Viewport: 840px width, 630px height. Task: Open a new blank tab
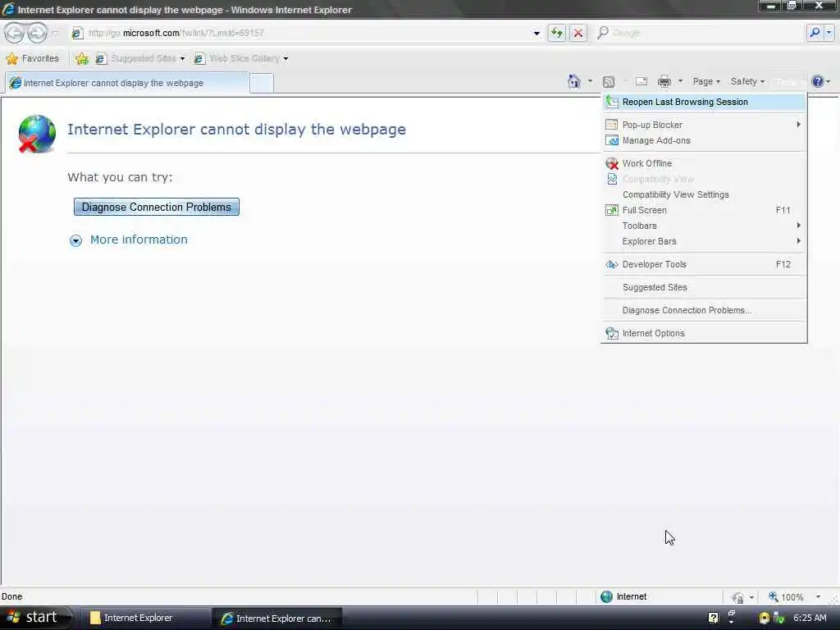(x=262, y=84)
